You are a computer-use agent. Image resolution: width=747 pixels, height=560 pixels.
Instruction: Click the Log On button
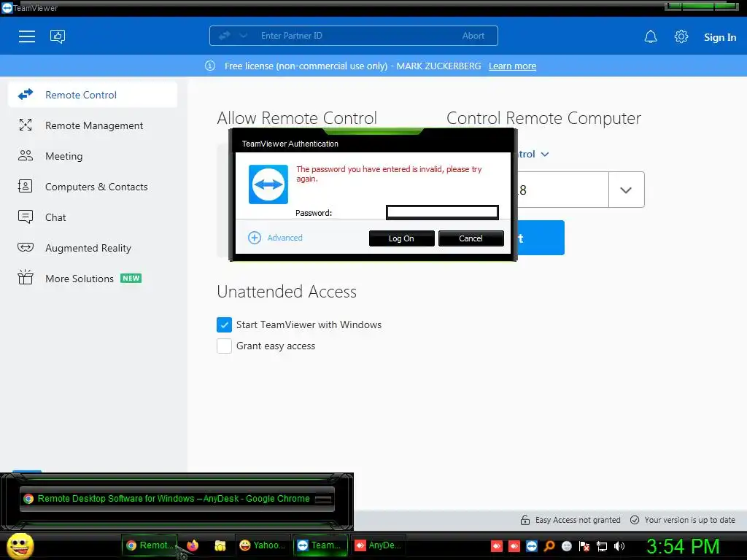(402, 238)
